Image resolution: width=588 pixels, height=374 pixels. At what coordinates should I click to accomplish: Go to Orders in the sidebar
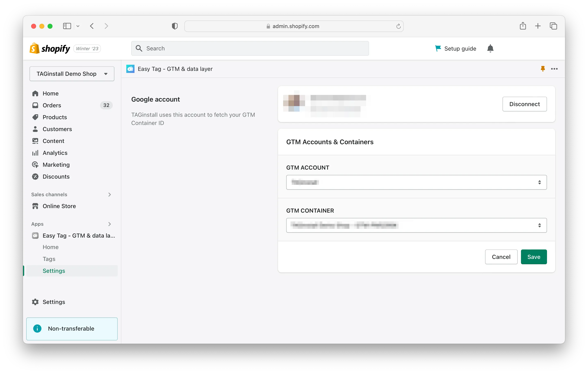point(52,105)
